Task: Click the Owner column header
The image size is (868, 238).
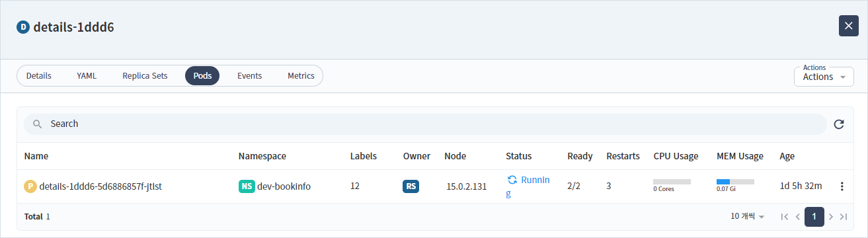Action: click(x=416, y=156)
